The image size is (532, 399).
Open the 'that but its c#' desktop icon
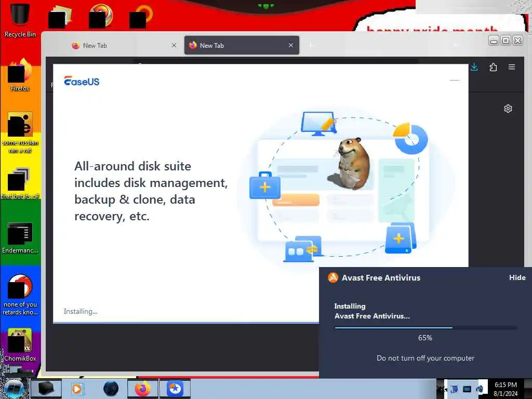tap(20, 183)
